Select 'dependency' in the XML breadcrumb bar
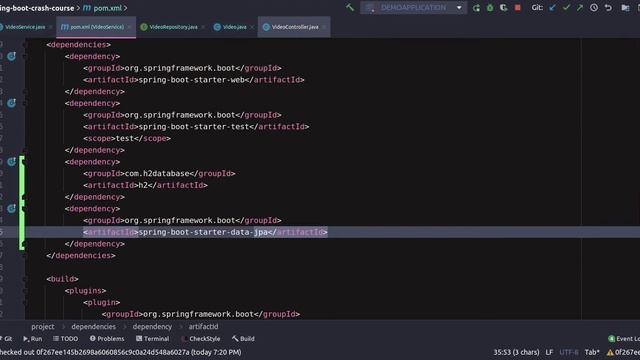The image size is (640, 360). pos(152,327)
